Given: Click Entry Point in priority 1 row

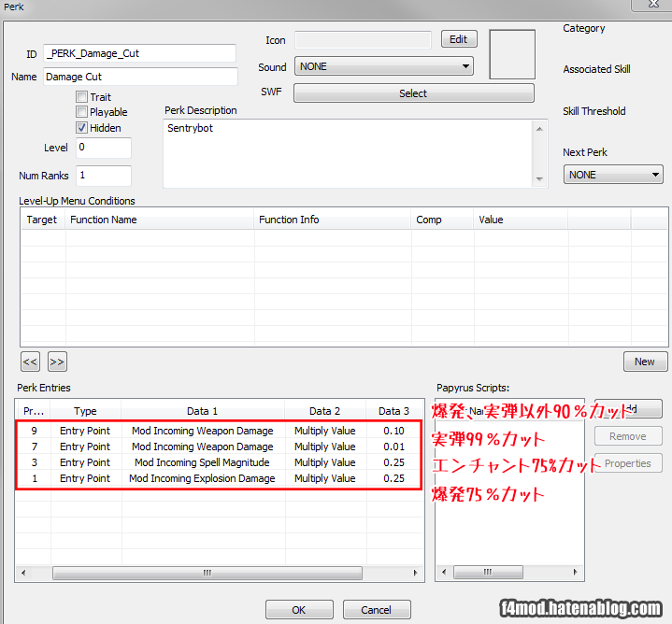Looking at the screenshot, I should tap(85, 478).
